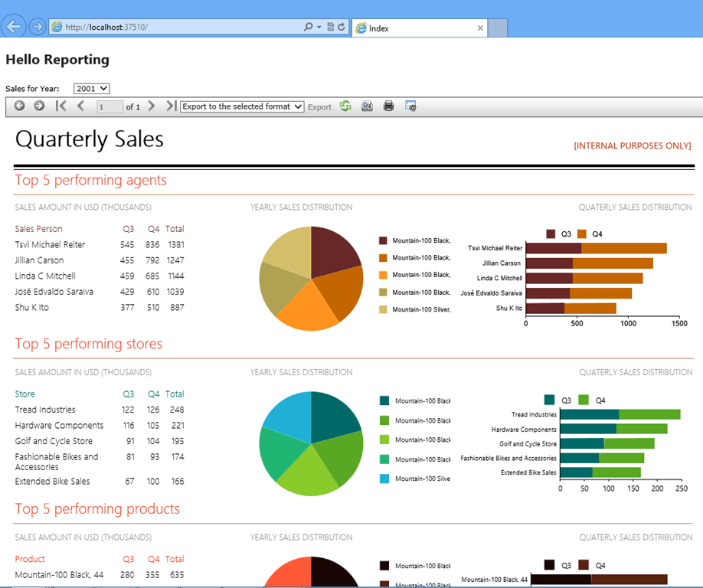Click Extended Bike Sales in the stores table
The width and height of the screenshot is (703, 588).
52,482
